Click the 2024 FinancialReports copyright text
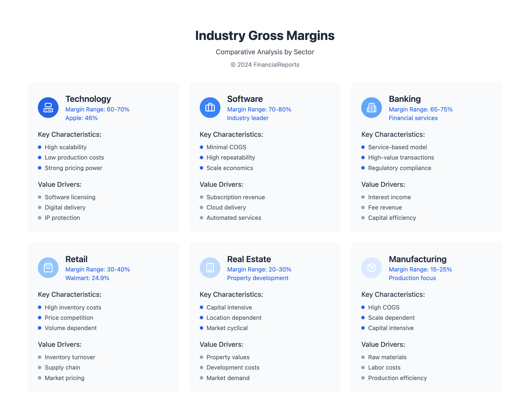 click(x=265, y=65)
